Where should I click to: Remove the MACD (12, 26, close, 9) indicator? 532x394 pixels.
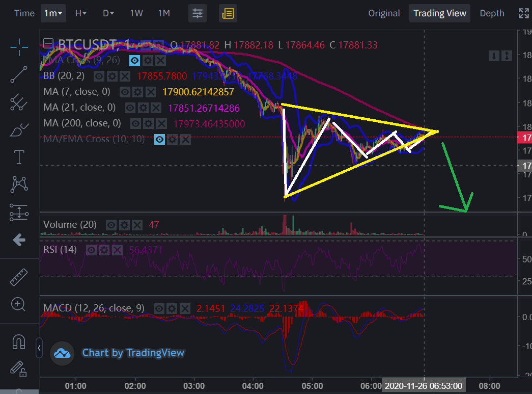pyautogui.click(x=185, y=309)
